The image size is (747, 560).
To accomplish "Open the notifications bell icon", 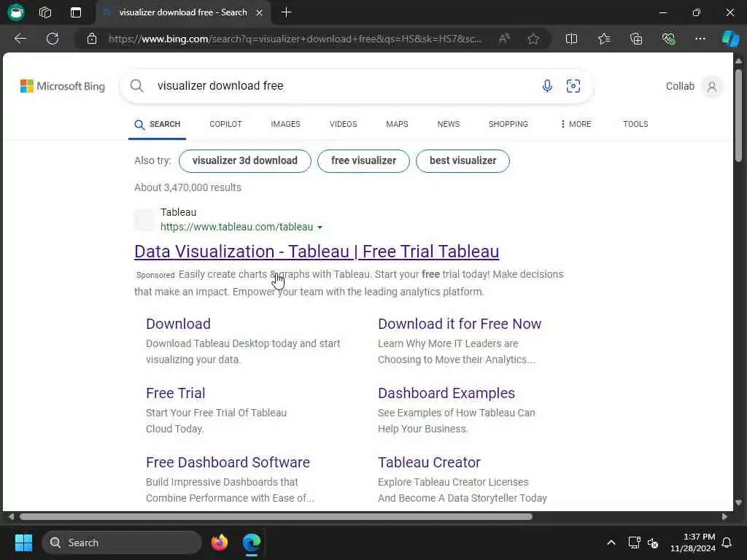I will pyautogui.click(x=727, y=542).
